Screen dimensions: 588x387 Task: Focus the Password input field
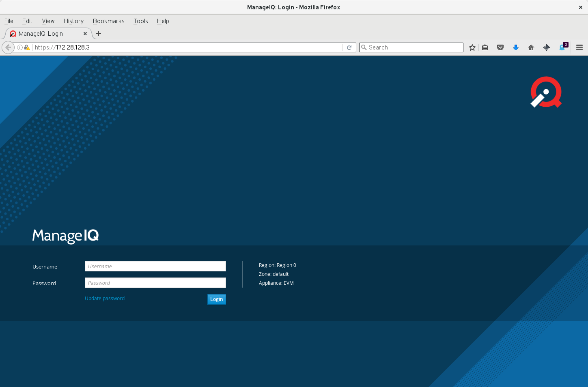tap(155, 283)
